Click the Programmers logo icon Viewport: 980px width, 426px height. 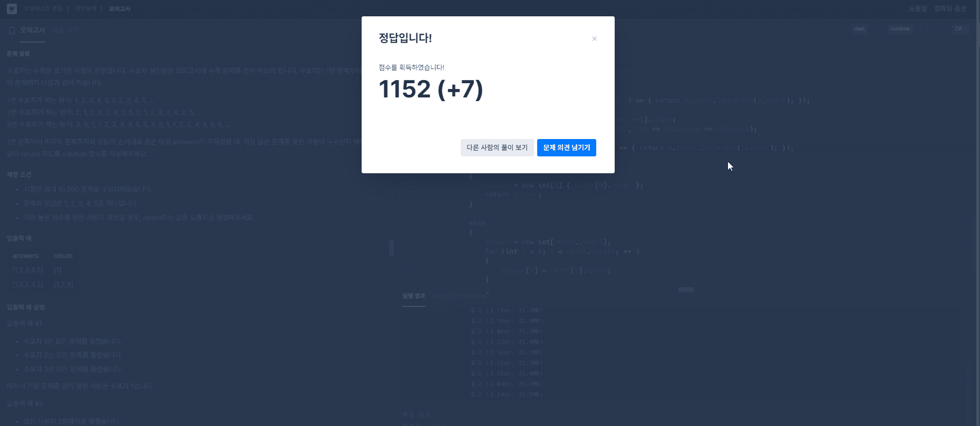point(12,8)
